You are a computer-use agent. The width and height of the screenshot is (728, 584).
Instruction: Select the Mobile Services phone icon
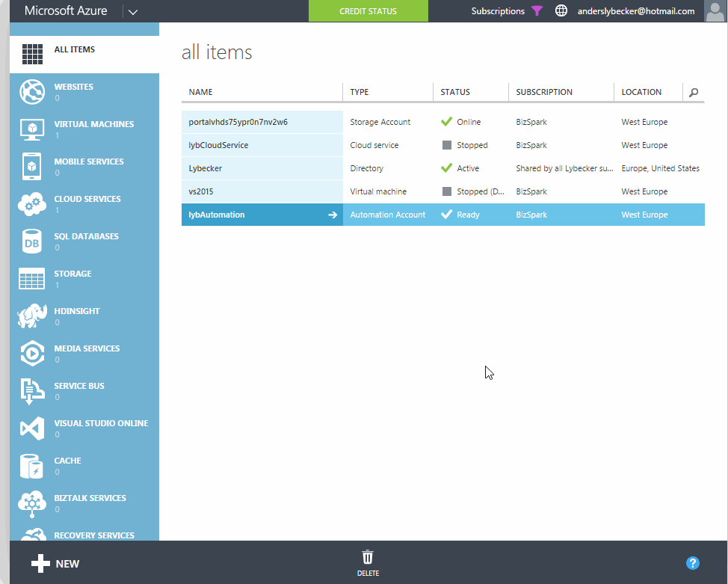pos(32,167)
